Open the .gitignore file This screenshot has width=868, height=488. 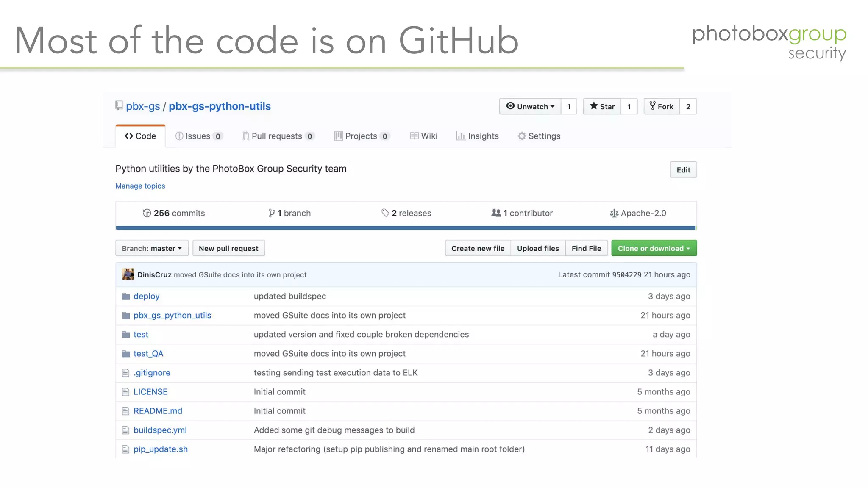point(152,373)
